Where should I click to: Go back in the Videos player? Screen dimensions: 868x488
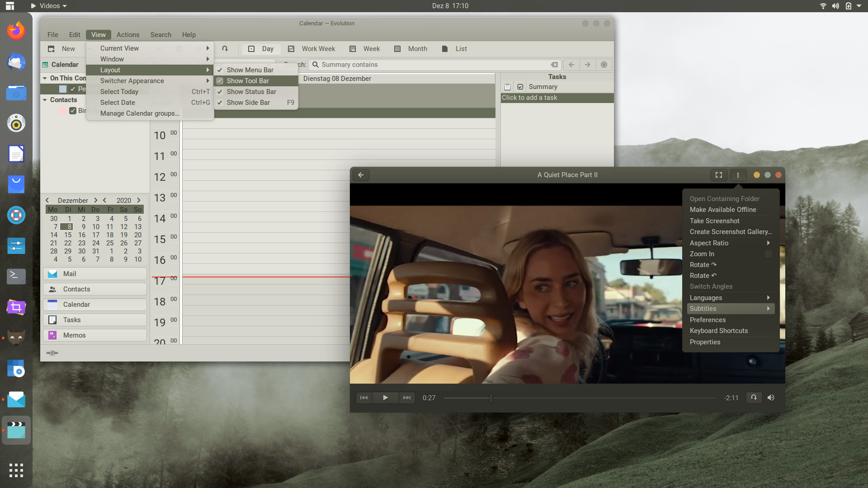(x=361, y=175)
